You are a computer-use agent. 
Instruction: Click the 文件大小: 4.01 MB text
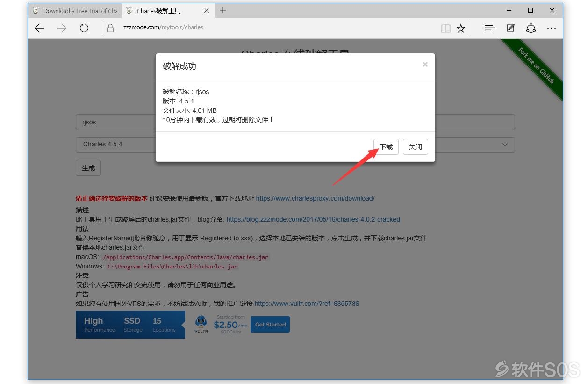pyautogui.click(x=190, y=110)
